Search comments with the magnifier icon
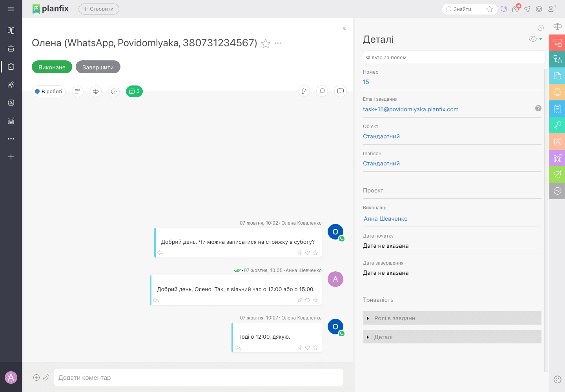Viewport: 565px width, 392px height. pos(322,91)
